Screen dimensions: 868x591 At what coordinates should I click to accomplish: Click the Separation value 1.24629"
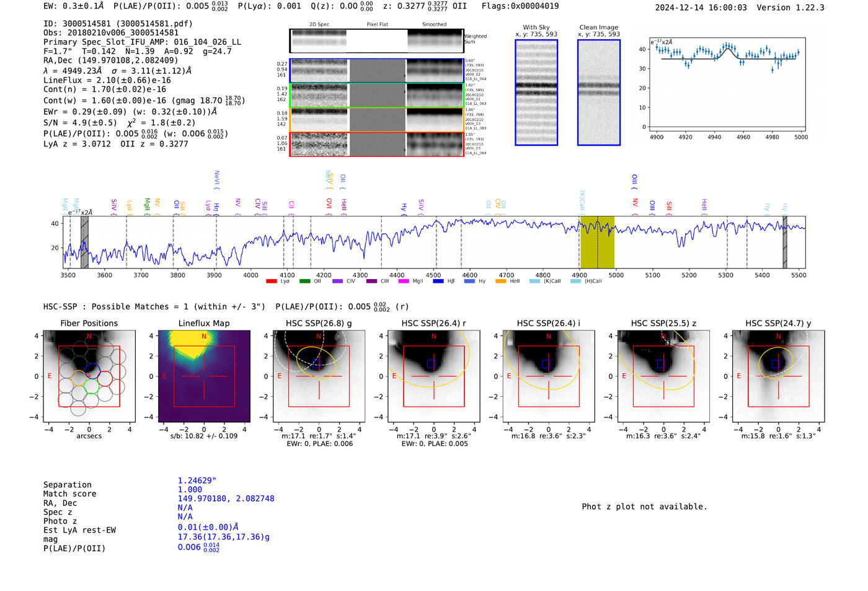(x=197, y=481)
